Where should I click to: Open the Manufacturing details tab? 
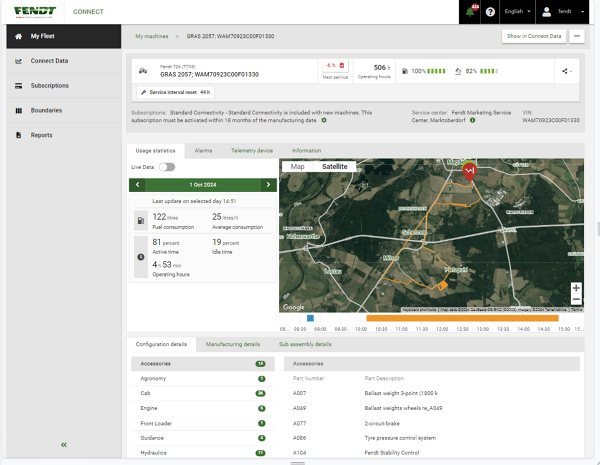(x=232, y=344)
